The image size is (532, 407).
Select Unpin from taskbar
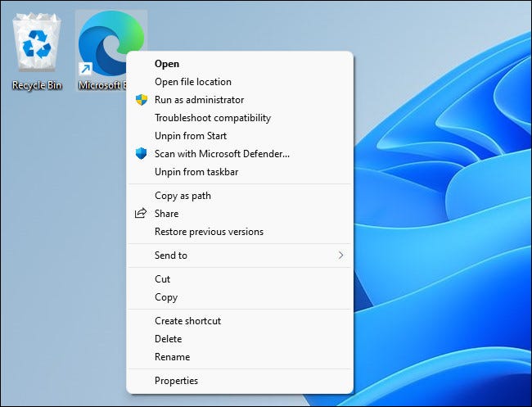coord(196,172)
